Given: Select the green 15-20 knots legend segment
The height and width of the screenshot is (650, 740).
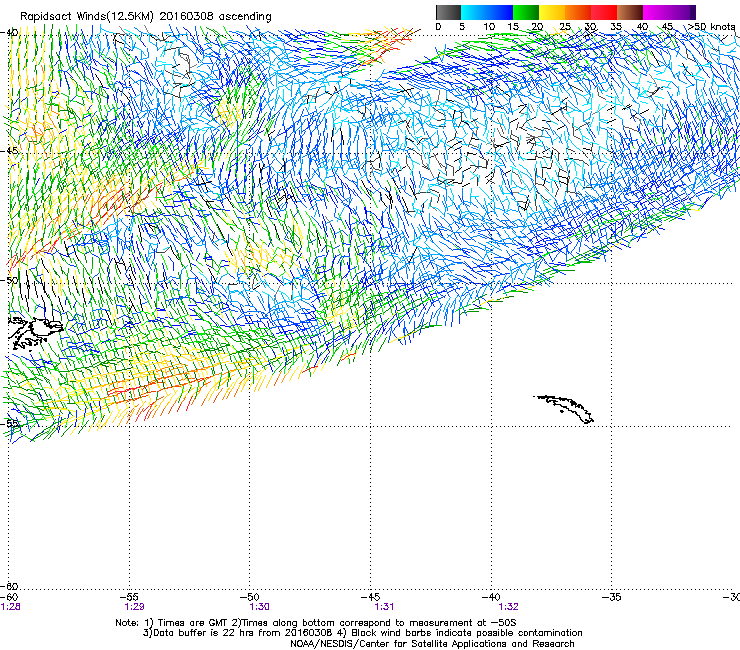Looking at the screenshot, I should pyautogui.click(x=526, y=12).
